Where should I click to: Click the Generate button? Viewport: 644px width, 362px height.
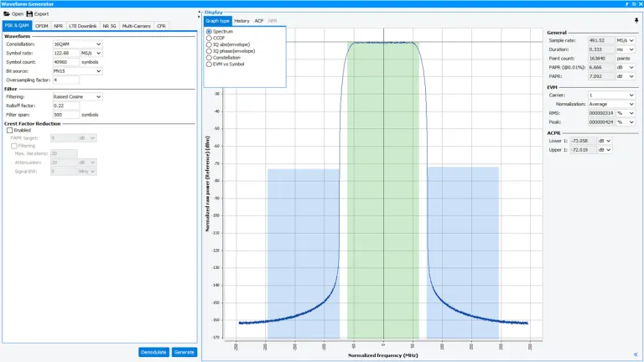click(x=184, y=352)
